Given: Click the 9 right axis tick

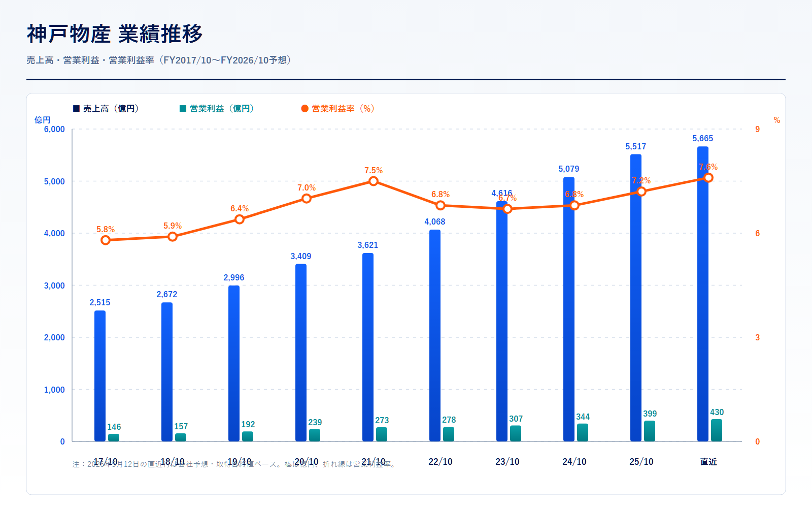Looking at the screenshot, I should [758, 130].
